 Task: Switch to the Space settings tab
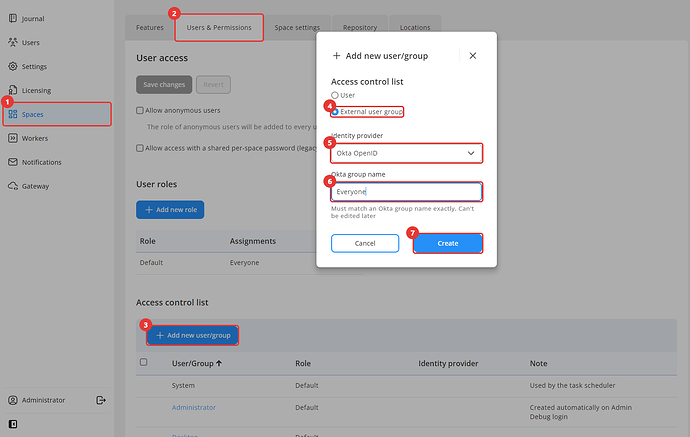click(x=297, y=27)
